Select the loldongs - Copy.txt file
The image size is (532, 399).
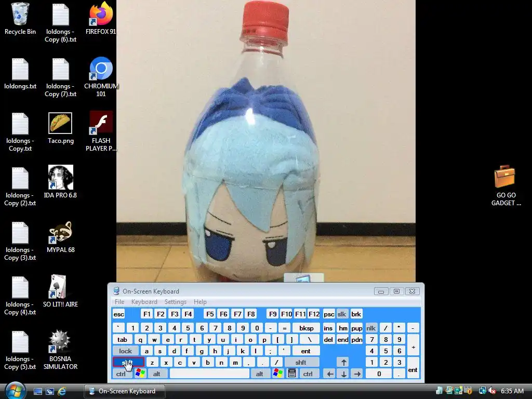pos(20,132)
